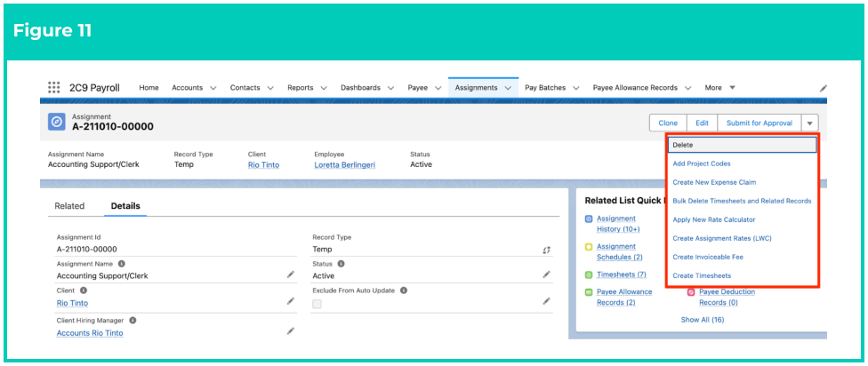Click Payee Deduction Records list icon
The width and height of the screenshot is (868, 366).
pos(691,292)
